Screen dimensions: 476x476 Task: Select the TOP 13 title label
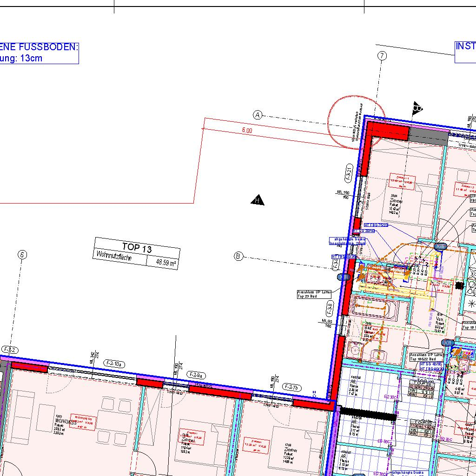(137, 248)
